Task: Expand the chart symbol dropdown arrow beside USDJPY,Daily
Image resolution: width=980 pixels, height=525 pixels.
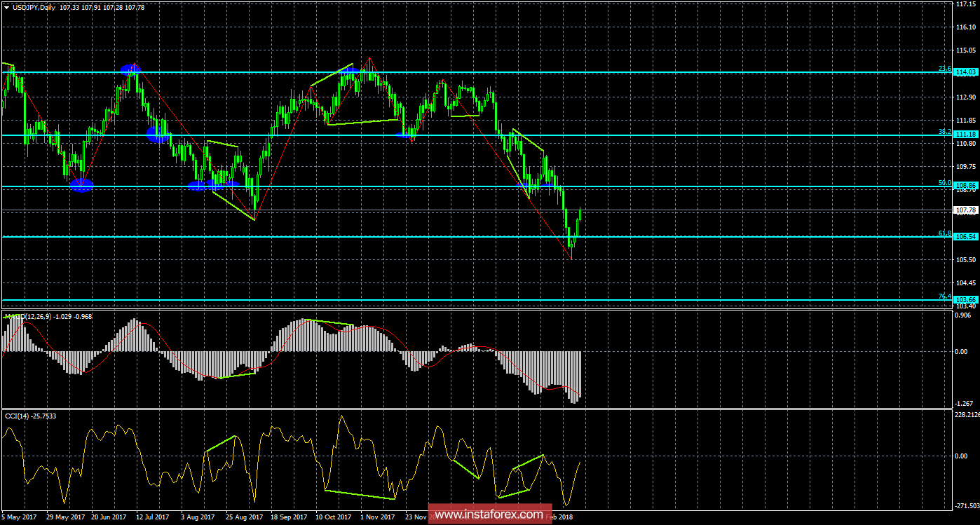Action: [x=6, y=8]
